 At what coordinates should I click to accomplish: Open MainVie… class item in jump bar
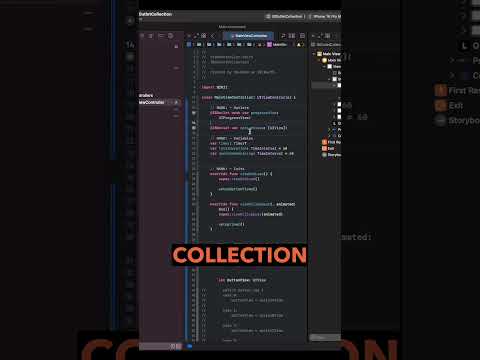pos(277,44)
